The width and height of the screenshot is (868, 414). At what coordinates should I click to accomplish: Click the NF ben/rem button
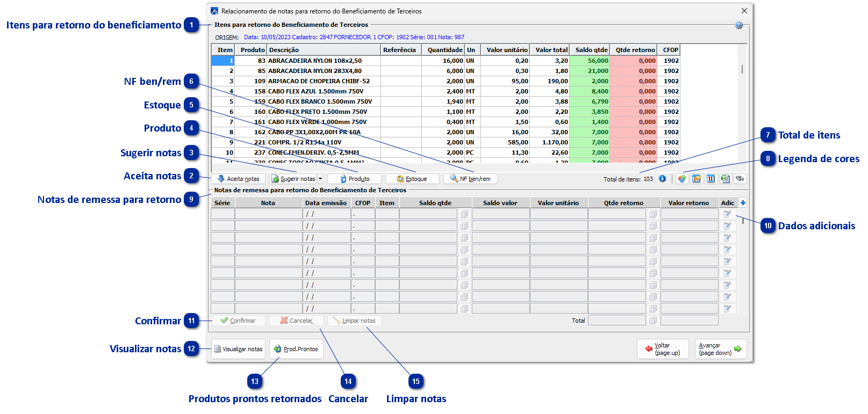(470, 179)
